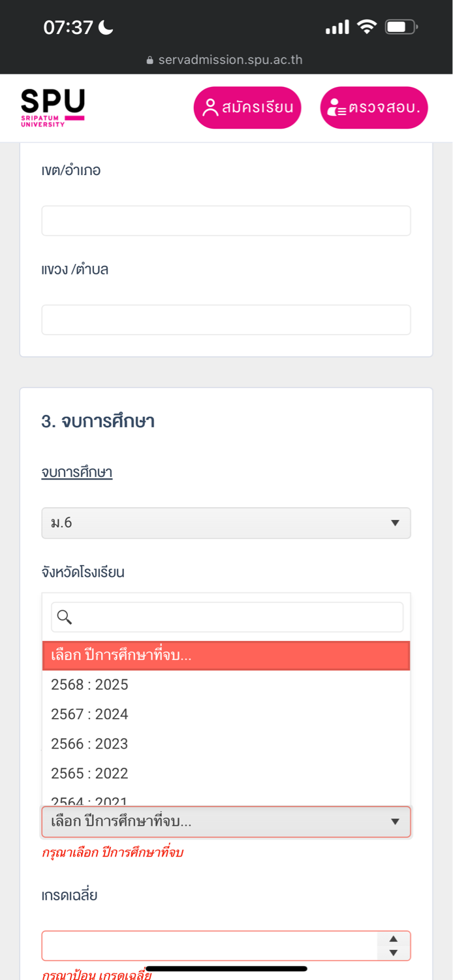Tap the servadmission.spu.ac.th address bar
The height and width of the screenshot is (980, 453).
click(x=225, y=60)
